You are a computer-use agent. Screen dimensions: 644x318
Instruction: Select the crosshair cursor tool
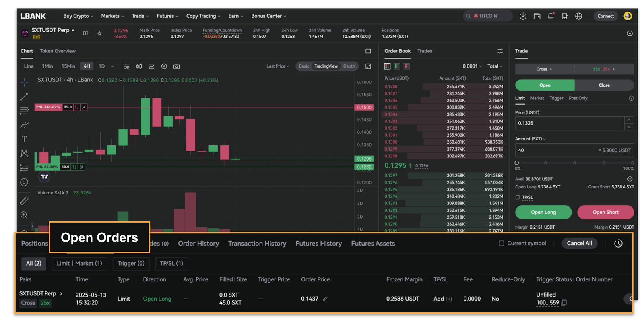click(x=24, y=82)
